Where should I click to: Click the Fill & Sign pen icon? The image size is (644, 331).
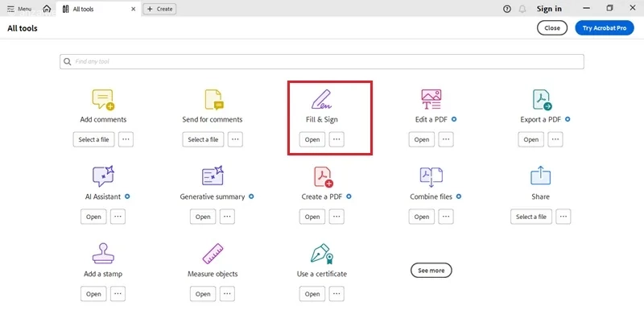(x=321, y=99)
